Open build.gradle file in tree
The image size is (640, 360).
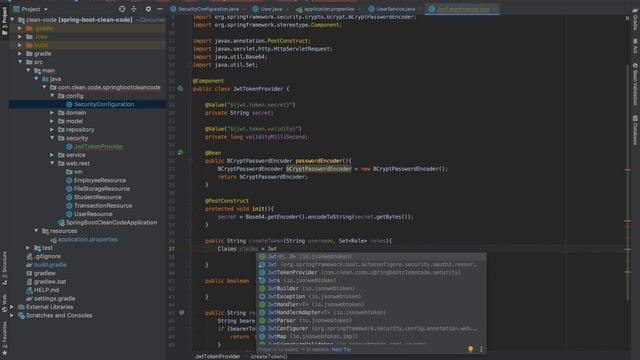click(x=50, y=264)
